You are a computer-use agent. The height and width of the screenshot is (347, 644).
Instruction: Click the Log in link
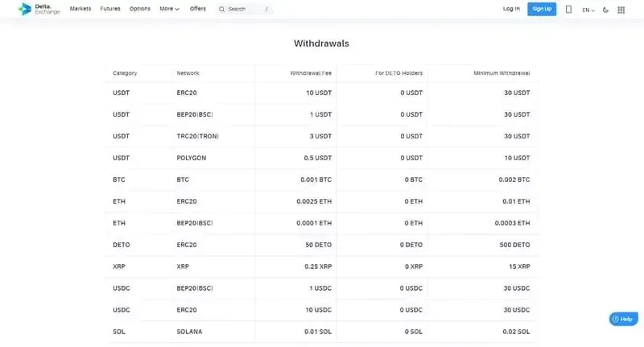pos(511,9)
